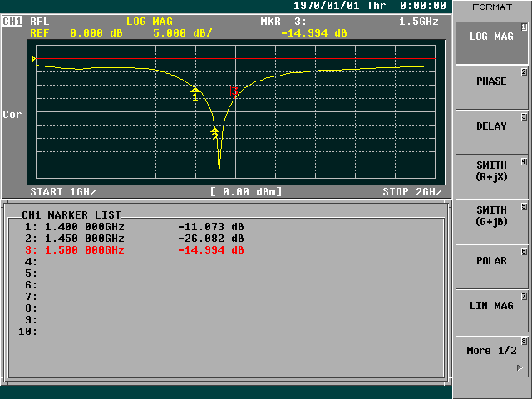Viewport: 532px width, 399px height.
Task: Click the RFL measurement label
Action: click(39, 22)
